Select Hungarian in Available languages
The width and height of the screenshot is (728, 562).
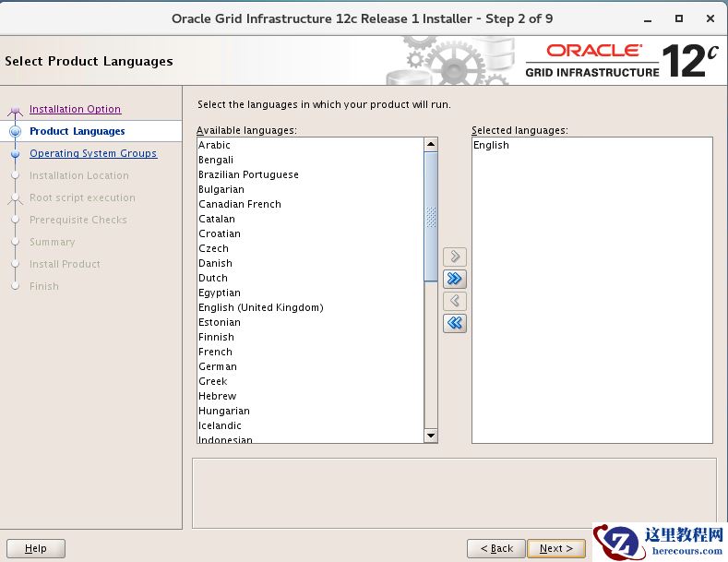(x=310, y=411)
